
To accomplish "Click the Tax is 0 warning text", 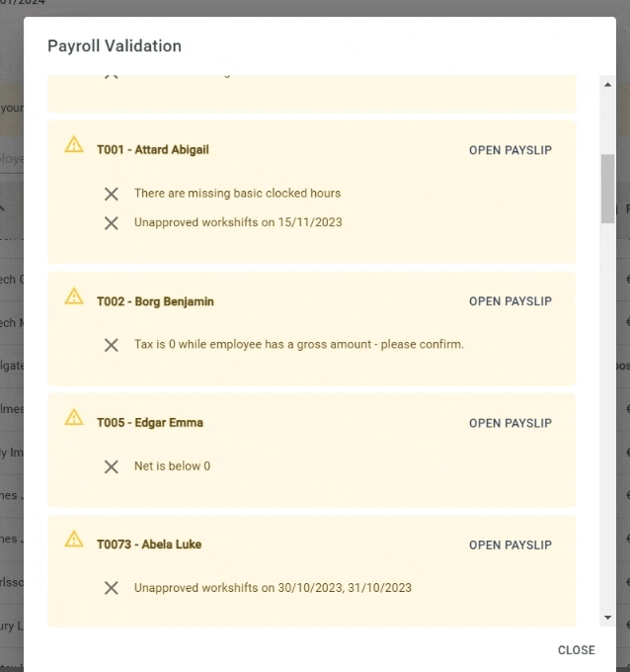I will pos(299,344).
